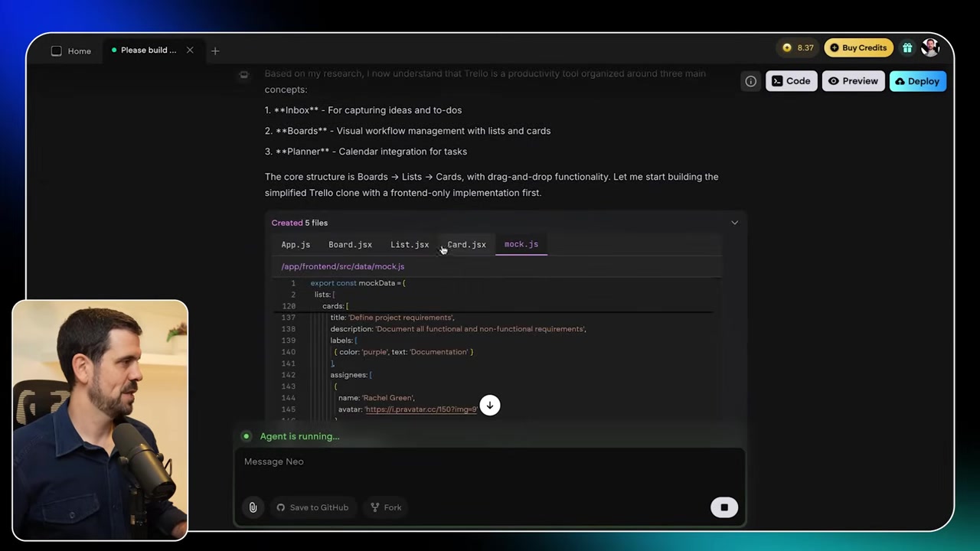Open the gift rewards icon
Image resolution: width=980 pixels, height=551 pixels.
pyautogui.click(x=907, y=47)
